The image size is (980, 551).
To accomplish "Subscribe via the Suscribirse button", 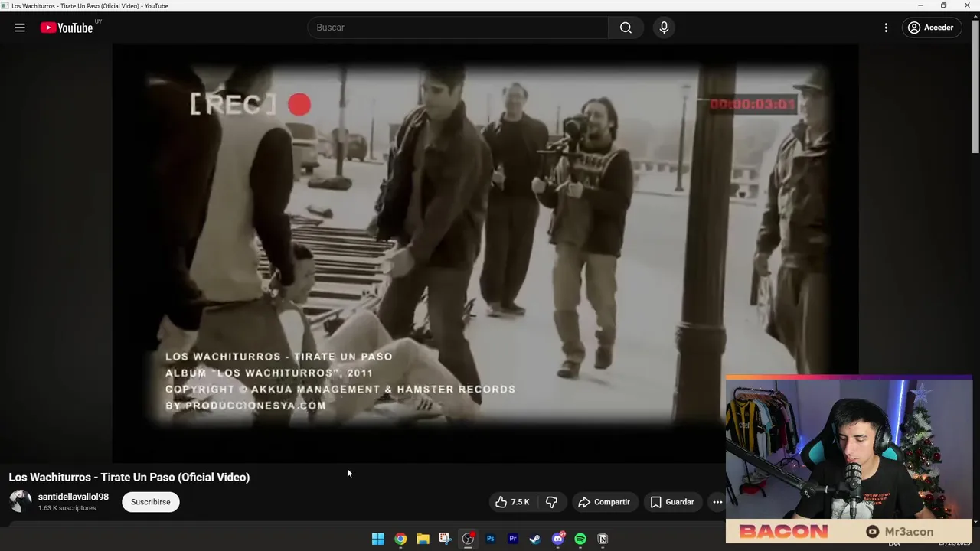I will click(x=151, y=502).
